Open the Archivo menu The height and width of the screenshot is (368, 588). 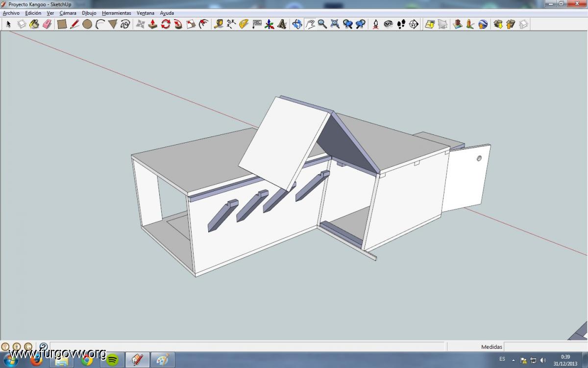[11, 13]
